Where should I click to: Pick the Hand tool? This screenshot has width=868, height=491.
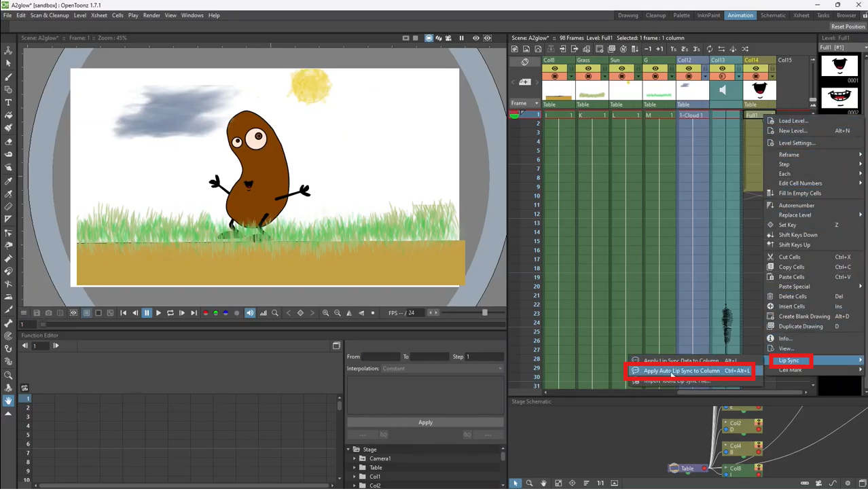pos(8,401)
